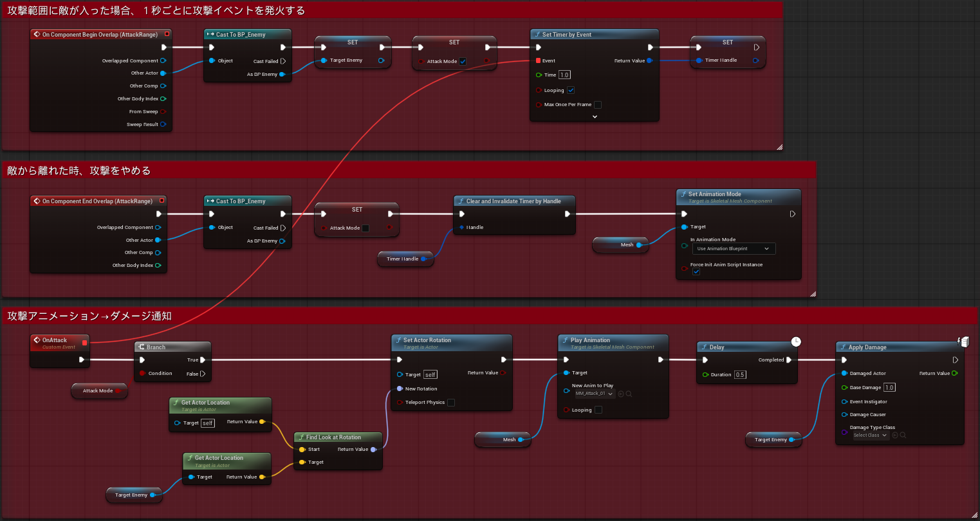Open the MM_Attack_01 animation dropdown
This screenshot has height=521, width=980.
point(594,394)
